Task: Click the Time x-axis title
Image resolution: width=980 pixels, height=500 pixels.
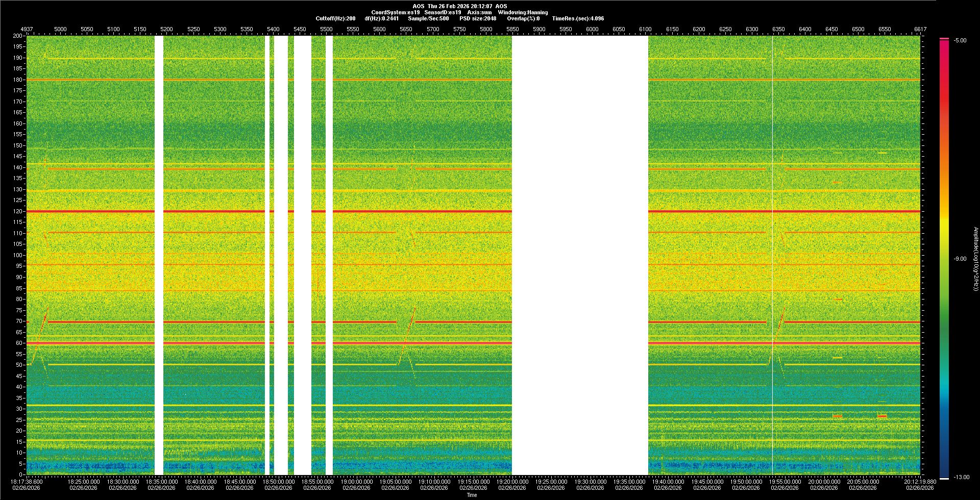Action: [x=472, y=495]
